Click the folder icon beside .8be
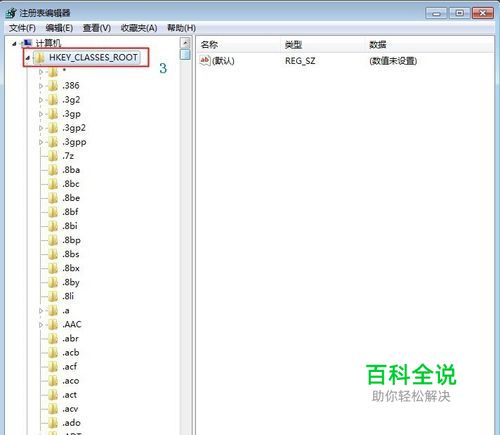This screenshot has height=435, width=500. 53,198
